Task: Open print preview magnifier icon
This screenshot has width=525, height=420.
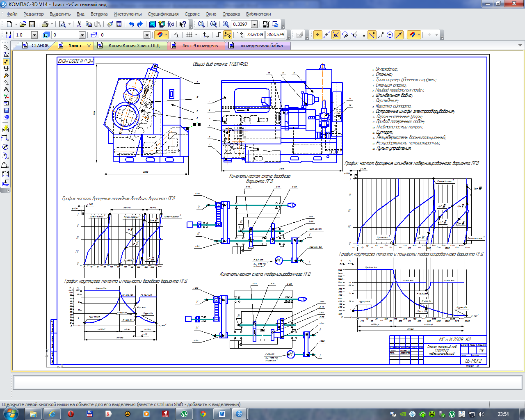Action: (x=62, y=24)
